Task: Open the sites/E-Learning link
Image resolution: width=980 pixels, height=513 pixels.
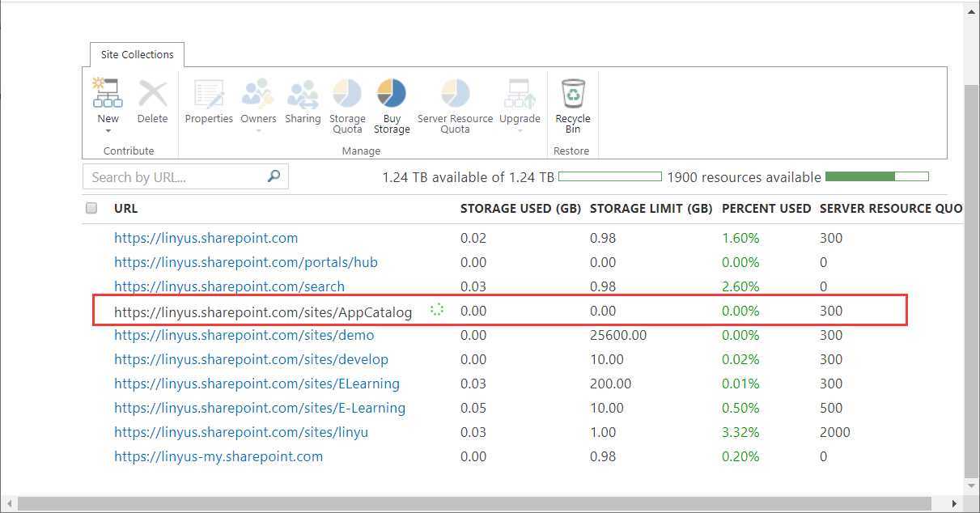Action: click(x=260, y=408)
